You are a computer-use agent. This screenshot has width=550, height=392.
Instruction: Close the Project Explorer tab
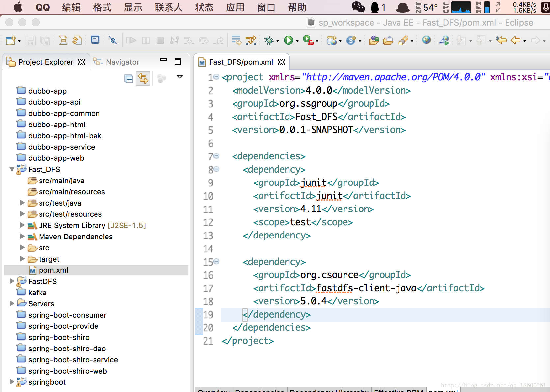[x=82, y=62]
